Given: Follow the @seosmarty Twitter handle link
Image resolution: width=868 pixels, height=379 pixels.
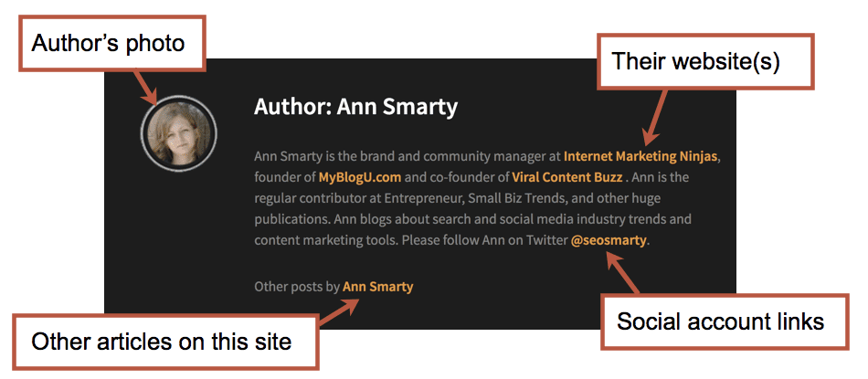Looking at the screenshot, I should pyautogui.click(x=609, y=241).
